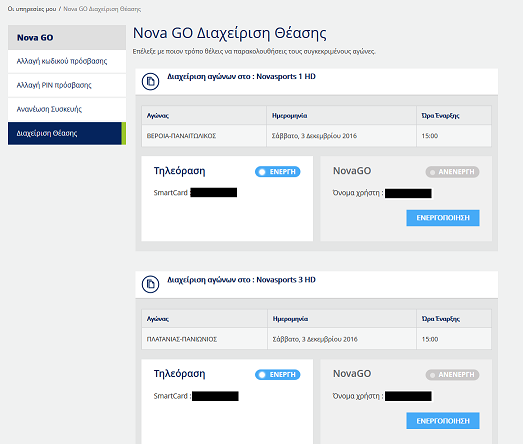Click the Αγώνας column header in Novasports 1 HD table
Viewport: 523px width, 444px height.
coord(204,116)
